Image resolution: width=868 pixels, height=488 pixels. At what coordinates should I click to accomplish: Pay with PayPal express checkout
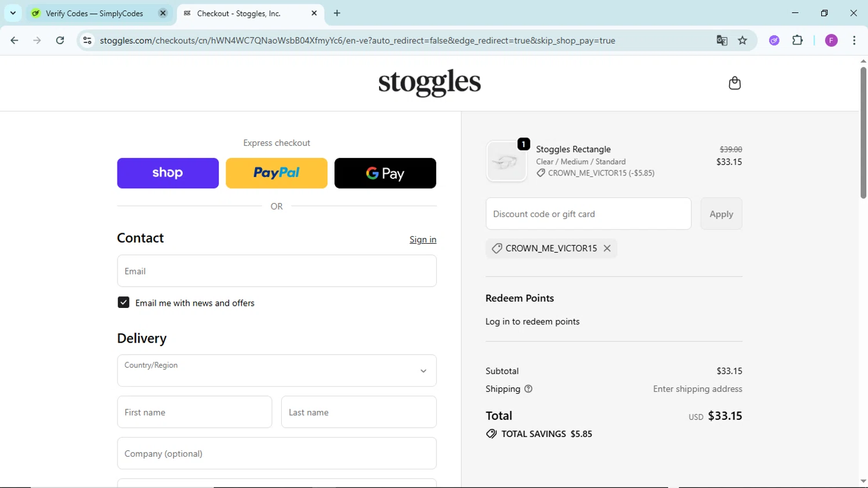277,173
